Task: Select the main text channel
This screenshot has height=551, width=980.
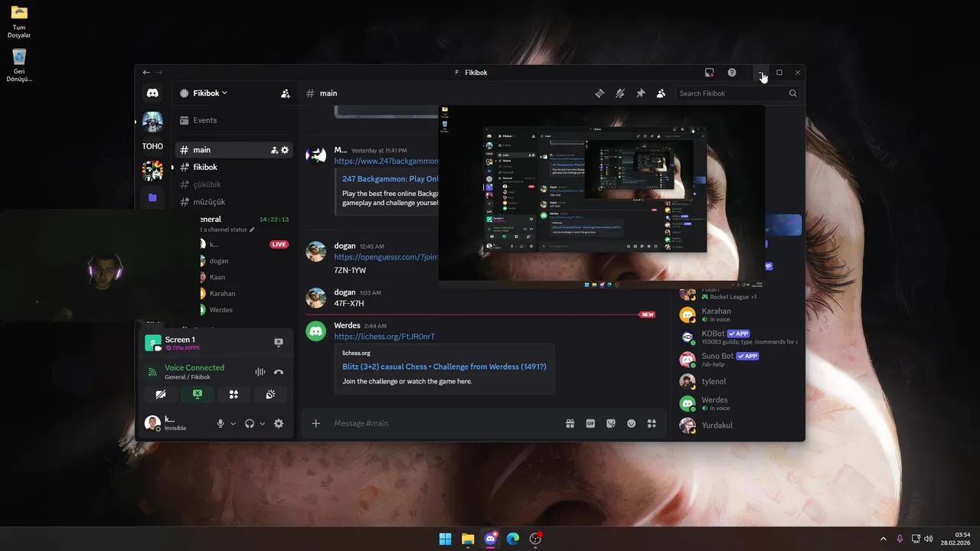Action: pos(233,150)
